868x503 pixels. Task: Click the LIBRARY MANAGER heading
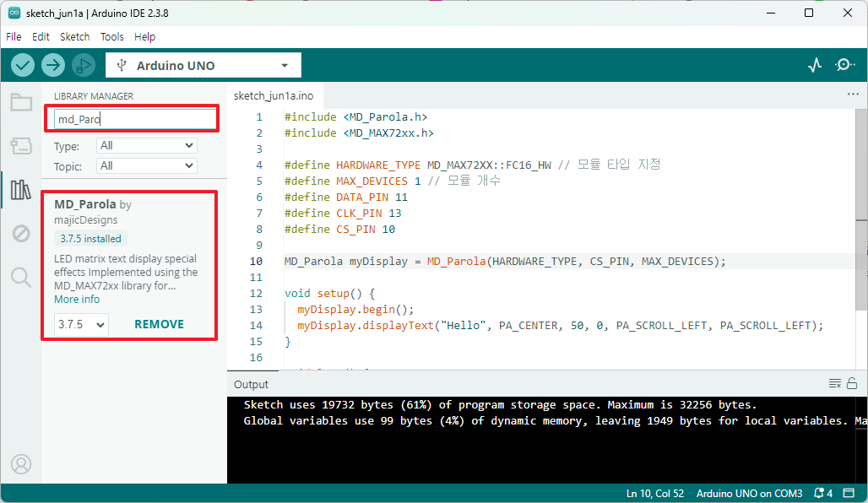click(94, 96)
